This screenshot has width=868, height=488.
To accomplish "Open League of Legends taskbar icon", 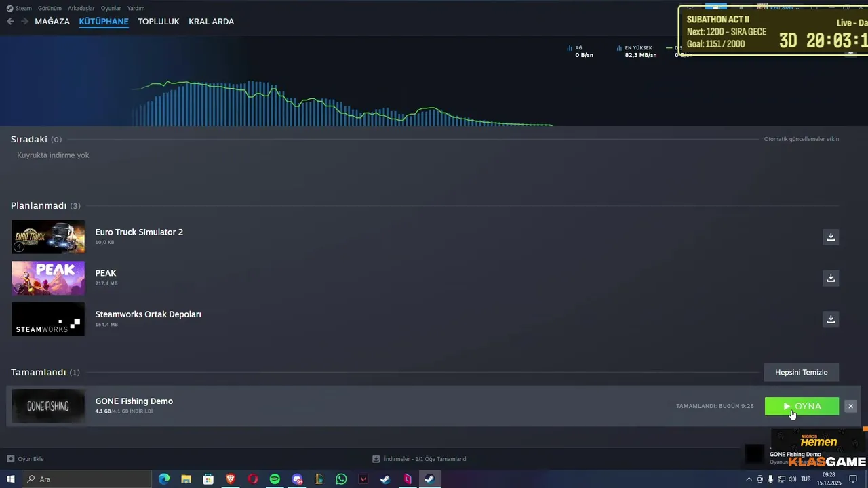I will click(x=319, y=479).
